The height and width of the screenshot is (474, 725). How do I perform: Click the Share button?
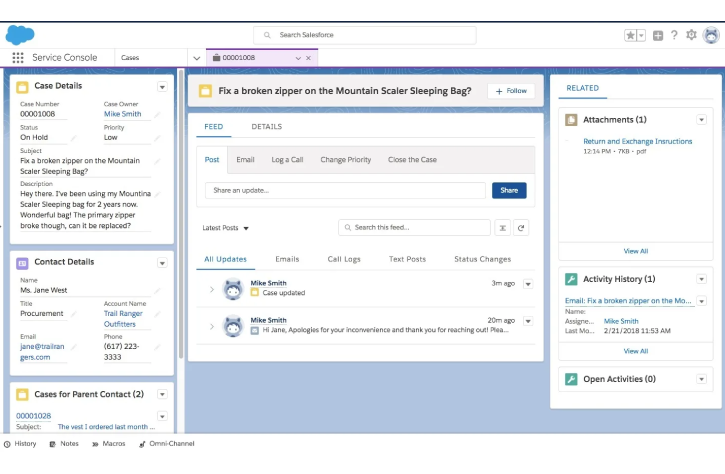click(x=509, y=190)
